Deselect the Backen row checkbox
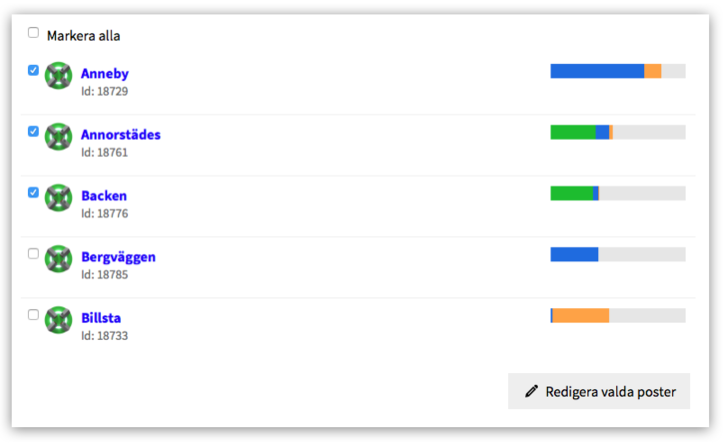The height and width of the screenshot is (447, 728). point(33,192)
